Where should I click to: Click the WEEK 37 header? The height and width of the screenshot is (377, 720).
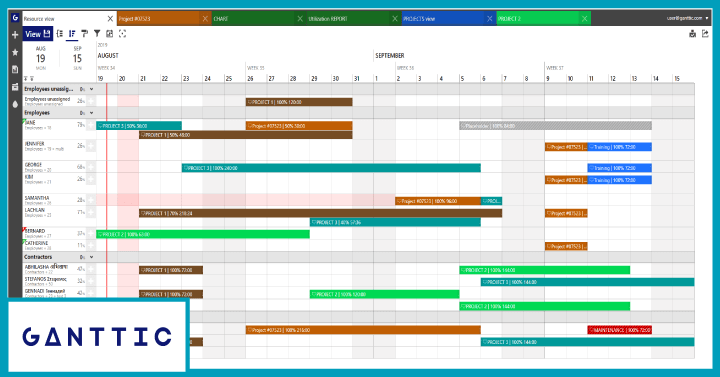pos(555,68)
